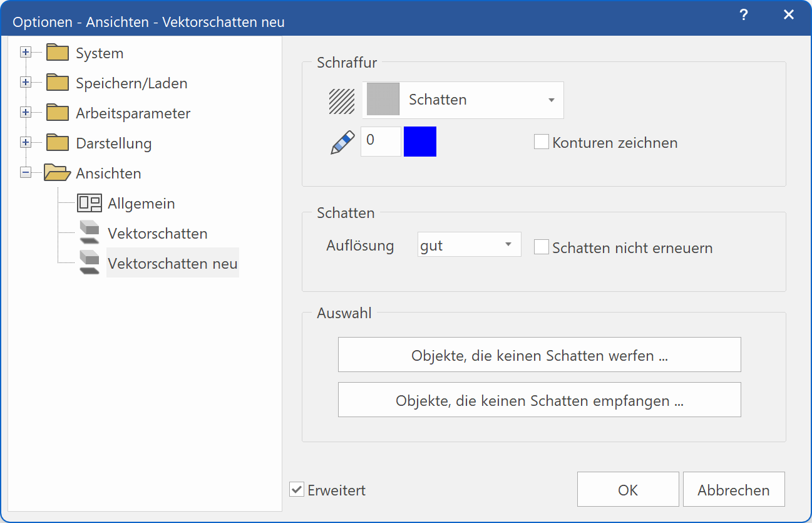The height and width of the screenshot is (523, 812).
Task: Collapse the Ansichten tree branch
Action: click(x=25, y=172)
